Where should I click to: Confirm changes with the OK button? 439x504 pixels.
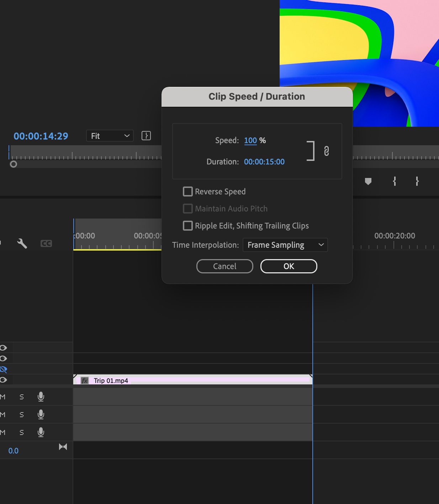click(x=289, y=266)
